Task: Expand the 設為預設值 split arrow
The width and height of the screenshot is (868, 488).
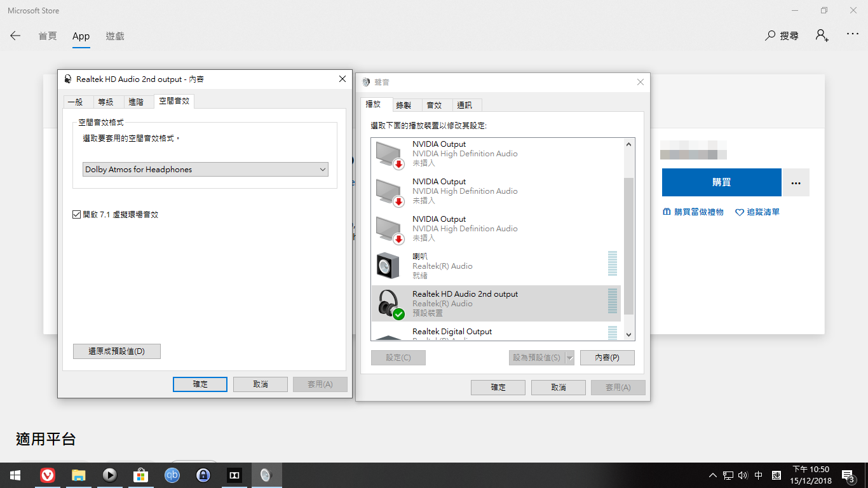Action: tap(569, 358)
